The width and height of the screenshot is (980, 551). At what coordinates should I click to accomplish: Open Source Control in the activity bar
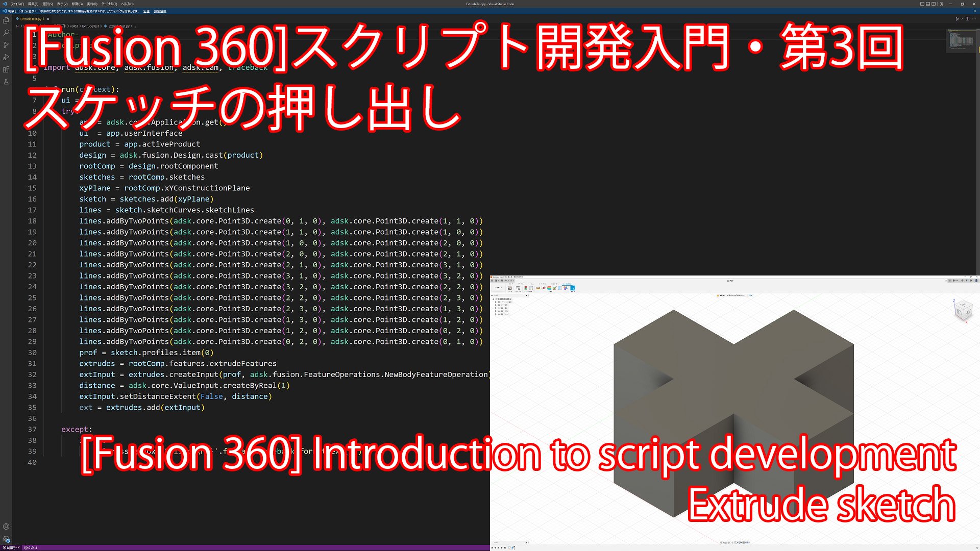point(6,45)
